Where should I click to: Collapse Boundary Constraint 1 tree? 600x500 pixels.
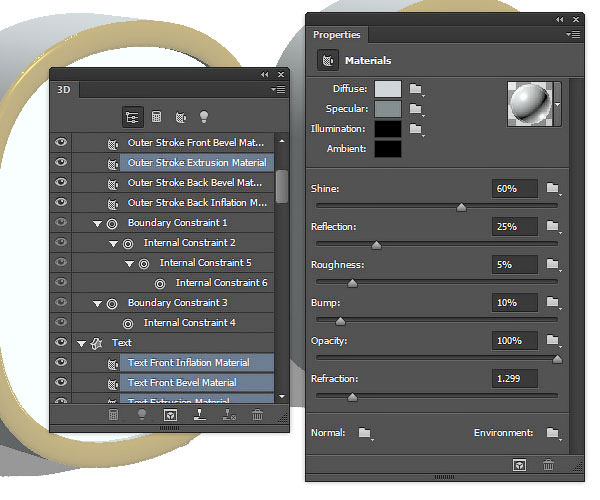click(x=98, y=222)
